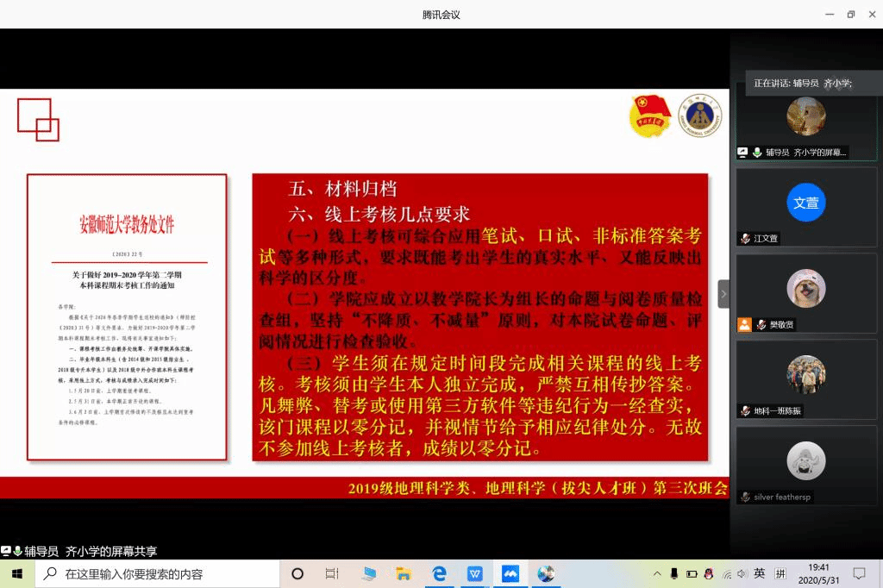
Task: Select 樊敬贤's dog avatar video tile
Action: tap(805, 289)
